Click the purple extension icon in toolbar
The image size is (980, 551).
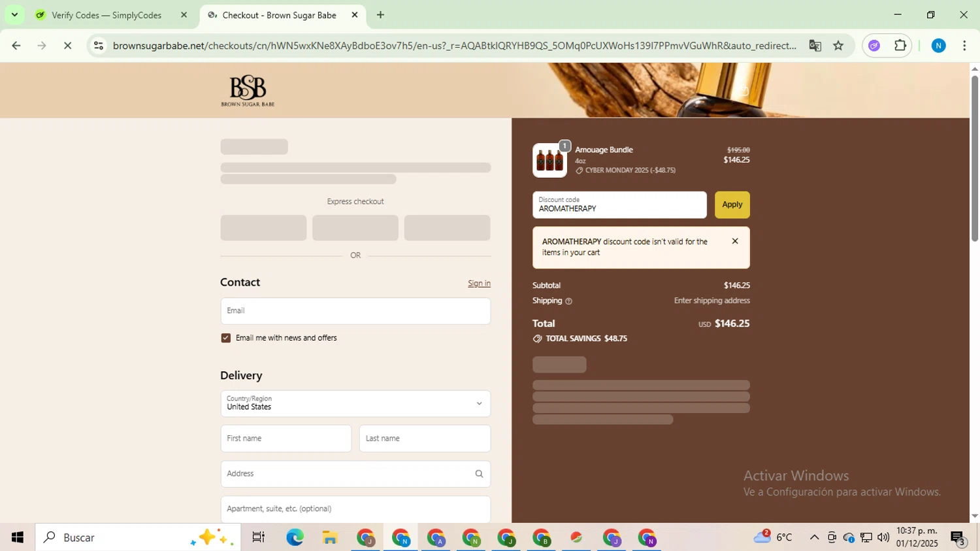pos(874,46)
